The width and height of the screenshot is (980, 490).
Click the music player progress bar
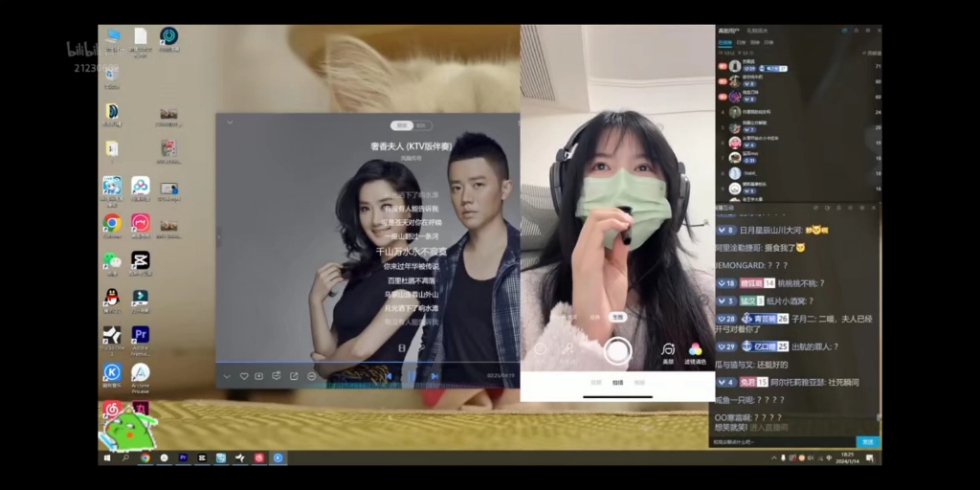click(367, 362)
